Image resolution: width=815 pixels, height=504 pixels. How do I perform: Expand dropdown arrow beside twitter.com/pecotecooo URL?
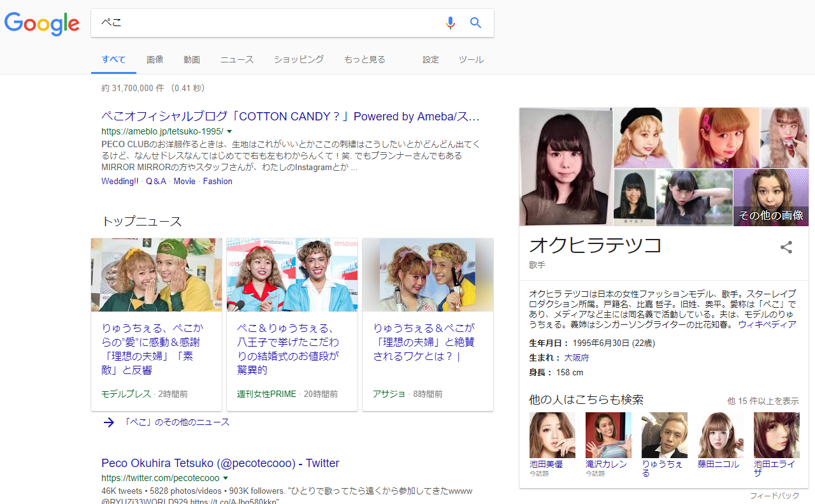pos(226,478)
